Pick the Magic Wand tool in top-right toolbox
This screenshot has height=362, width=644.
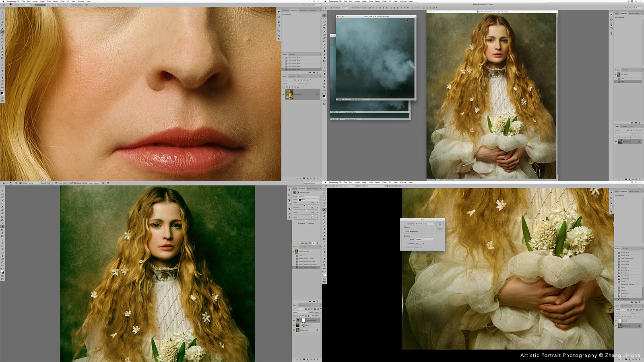(x=324, y=25)
